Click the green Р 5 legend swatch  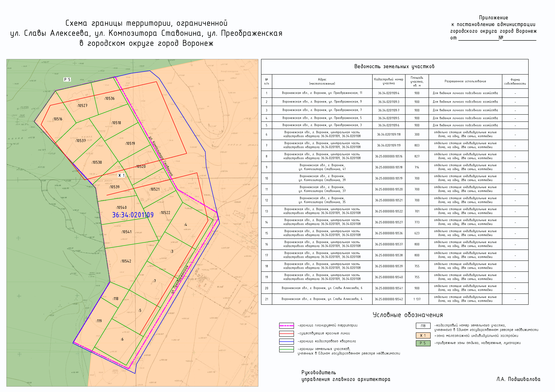point(423,343)
